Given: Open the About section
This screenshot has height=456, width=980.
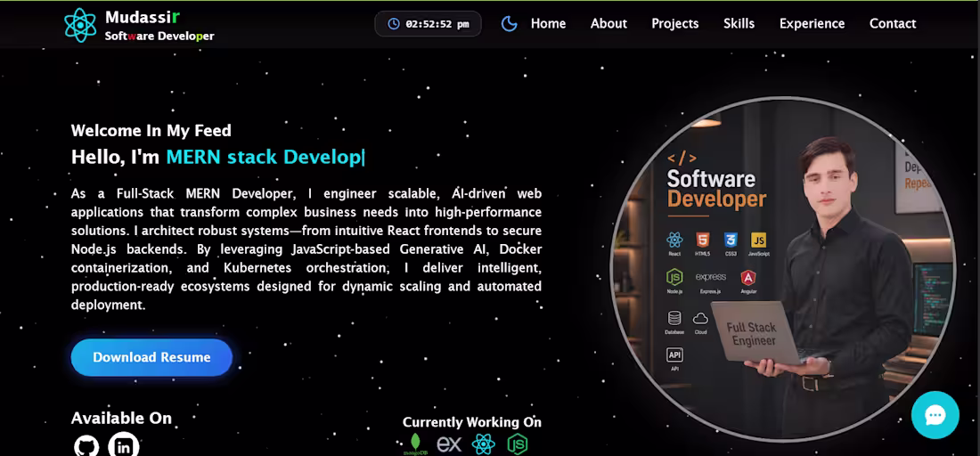Looking at the screenshot, I should (608, 24).
